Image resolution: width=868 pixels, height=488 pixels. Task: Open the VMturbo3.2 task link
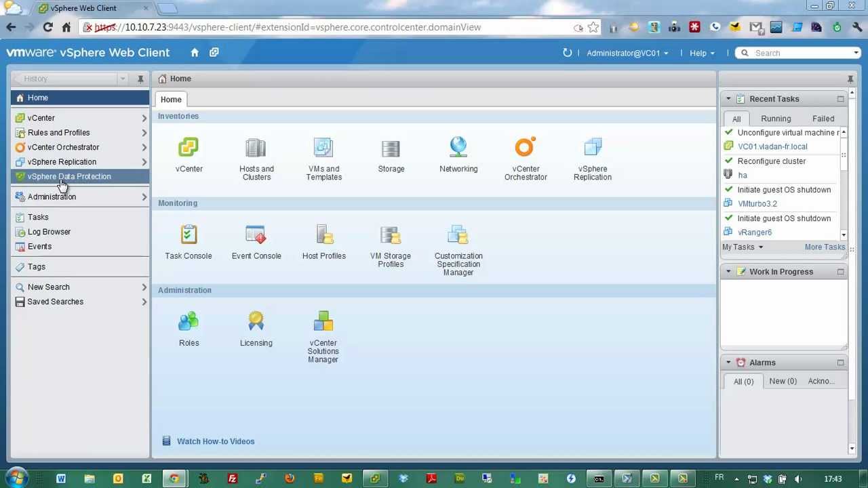(757, 203)
